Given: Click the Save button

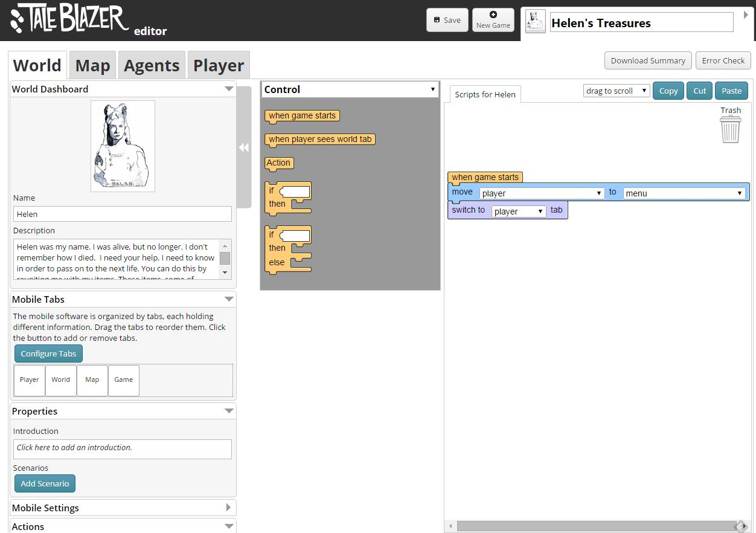Looking at the screenshot, I should point(447,20).
